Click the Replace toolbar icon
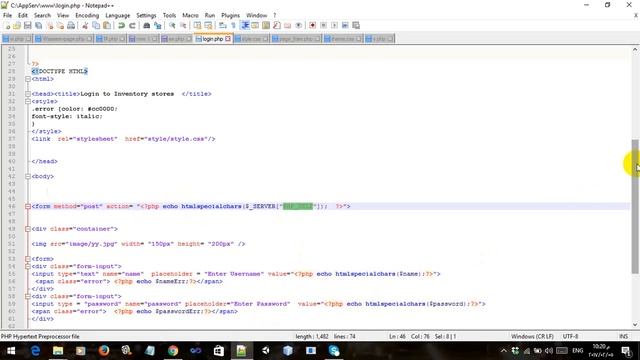The width and height of the screenshot is (640, 360). pos(158,25)
